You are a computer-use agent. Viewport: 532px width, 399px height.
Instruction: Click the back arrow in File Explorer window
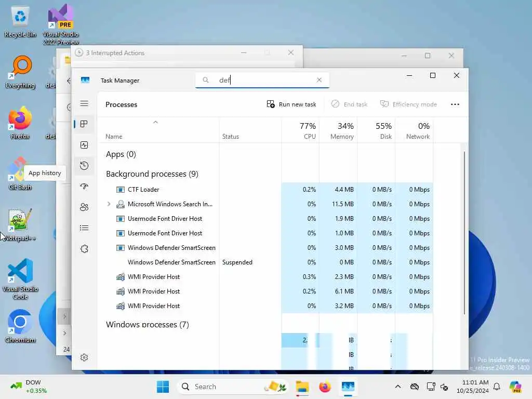coord(69,81)
